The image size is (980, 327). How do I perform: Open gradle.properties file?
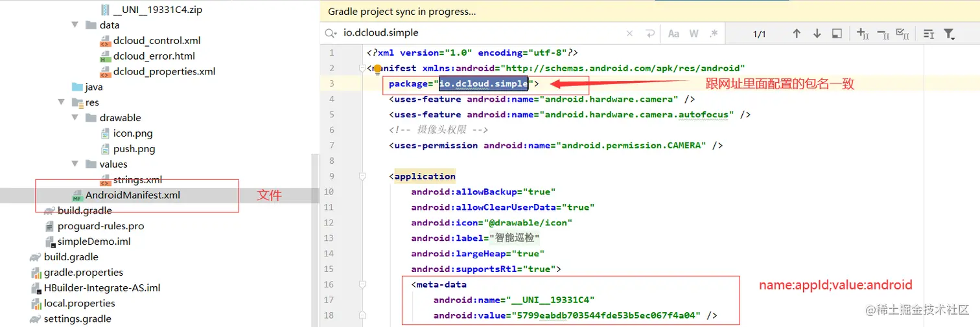[x=84, y=273]
